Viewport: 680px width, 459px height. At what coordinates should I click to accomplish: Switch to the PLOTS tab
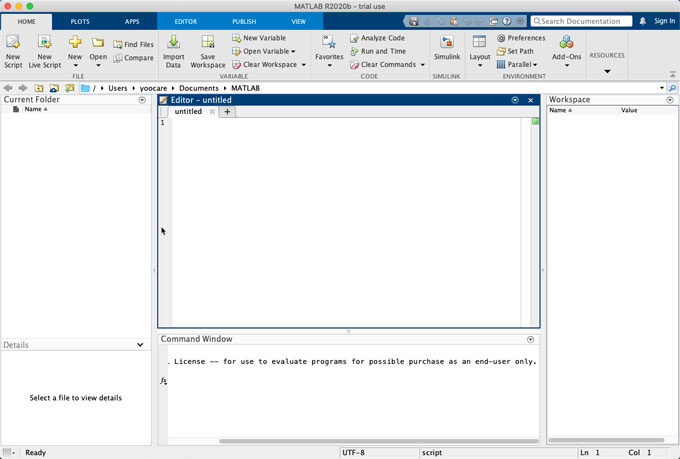80,21
